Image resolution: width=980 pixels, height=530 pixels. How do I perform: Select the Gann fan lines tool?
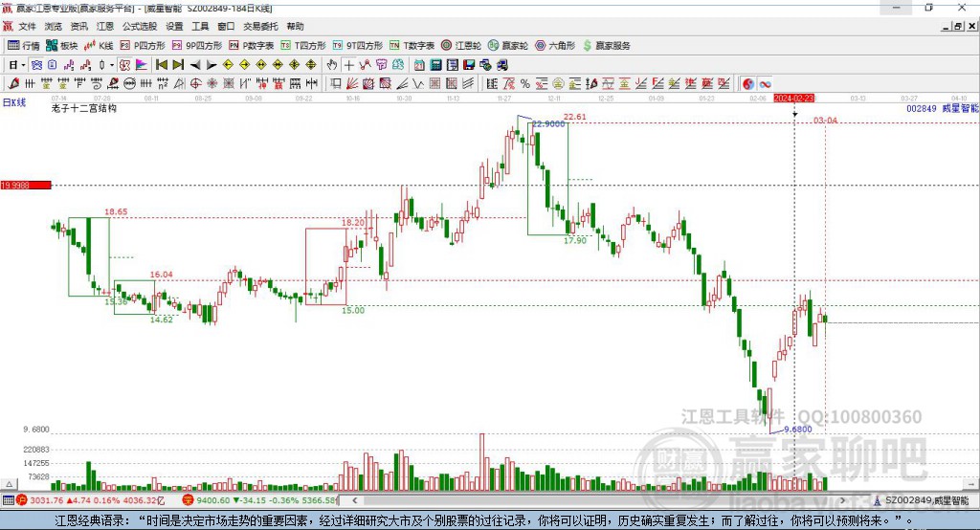point(352,84)
